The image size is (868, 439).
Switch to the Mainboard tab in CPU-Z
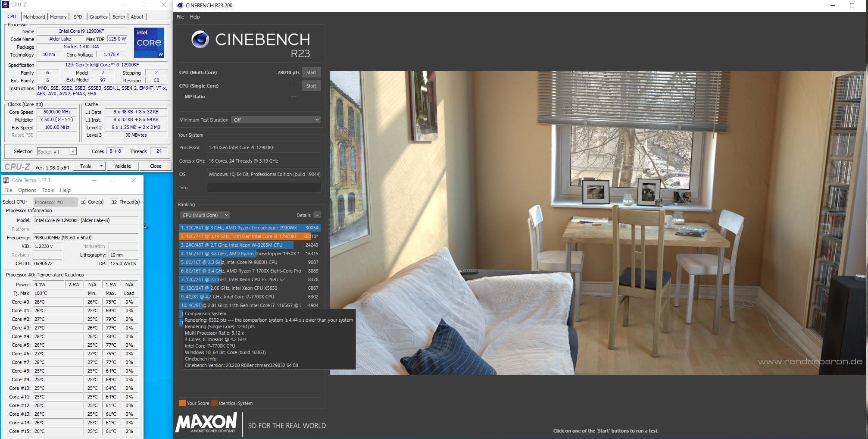[x=34, y=17]
